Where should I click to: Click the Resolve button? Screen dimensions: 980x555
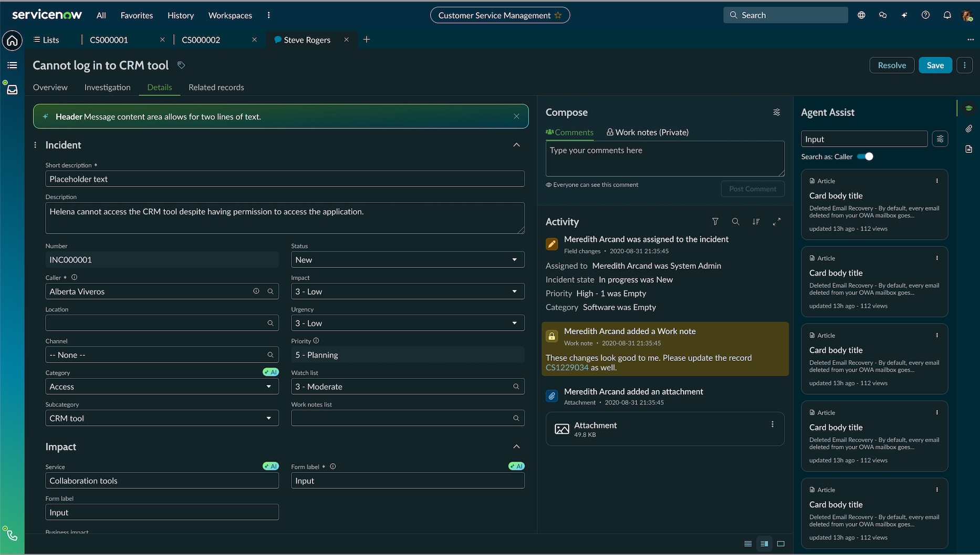(892, 65)
